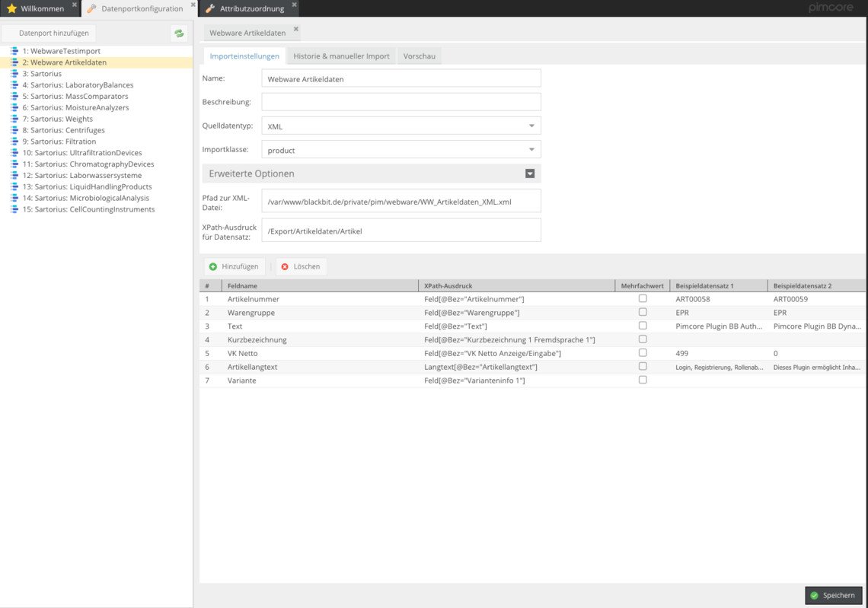
Task: Close the Willkommen tab
Action: tap(74, 5)
